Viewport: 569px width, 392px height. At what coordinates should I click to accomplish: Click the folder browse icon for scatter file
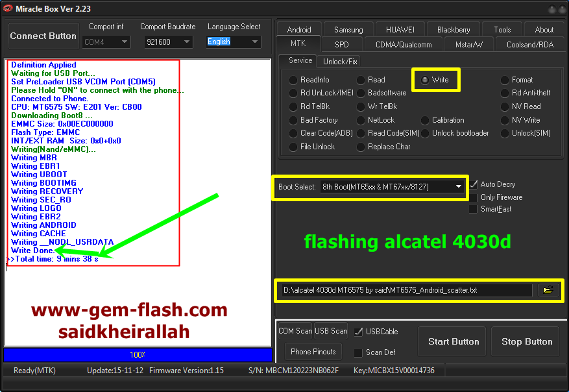(x=548, y=290)
